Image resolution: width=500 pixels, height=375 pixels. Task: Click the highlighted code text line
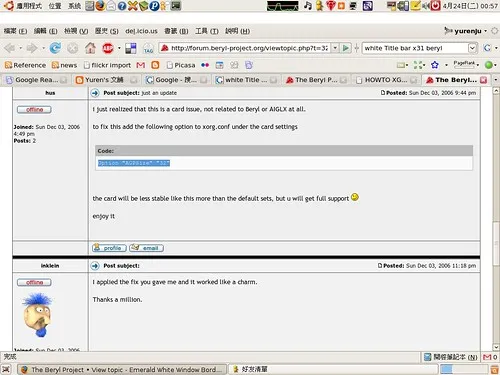[x=134, y=163]
